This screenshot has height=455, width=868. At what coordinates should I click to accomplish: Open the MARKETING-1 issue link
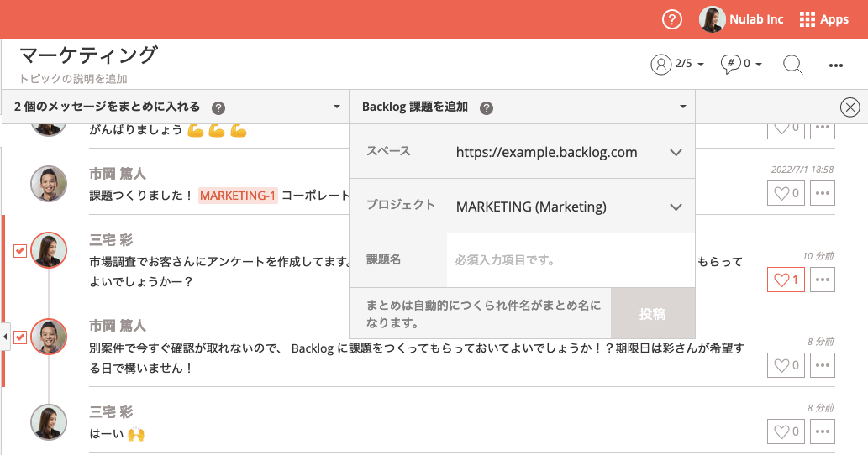[x=238, y=196]
